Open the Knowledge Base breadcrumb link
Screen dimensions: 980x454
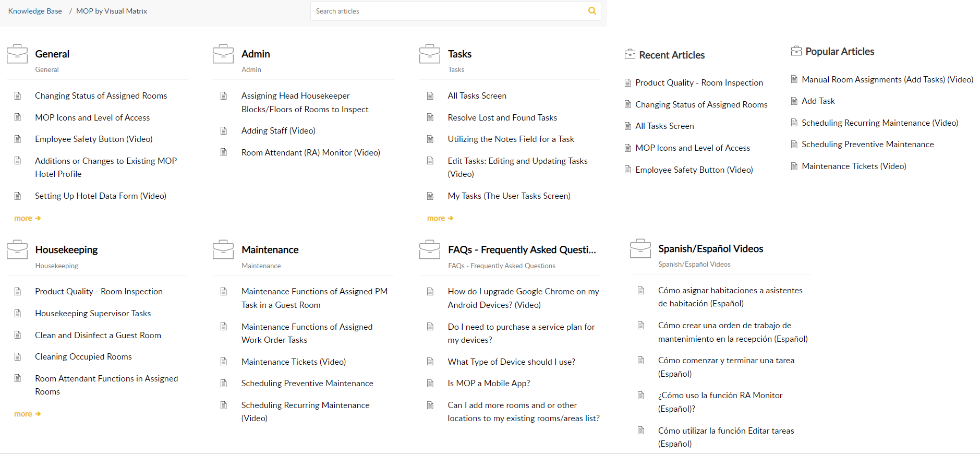click(35, 11)
